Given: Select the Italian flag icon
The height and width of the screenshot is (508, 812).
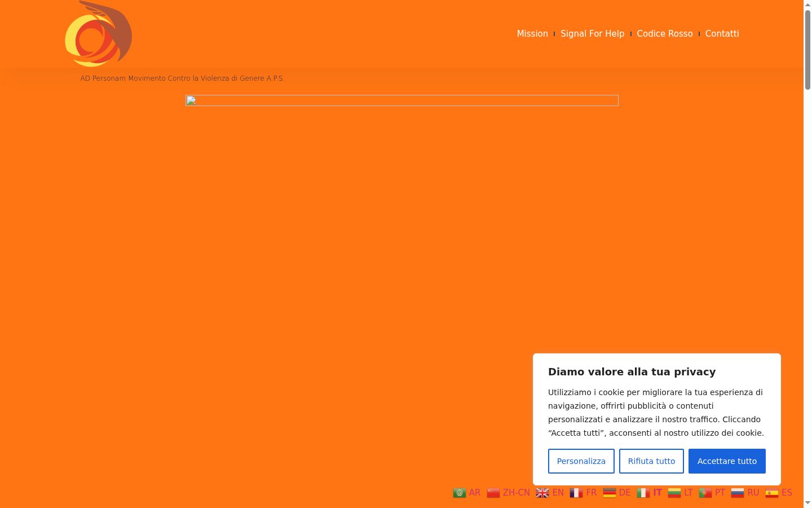Looking at the screenshot, I should (x=643, y=493).
